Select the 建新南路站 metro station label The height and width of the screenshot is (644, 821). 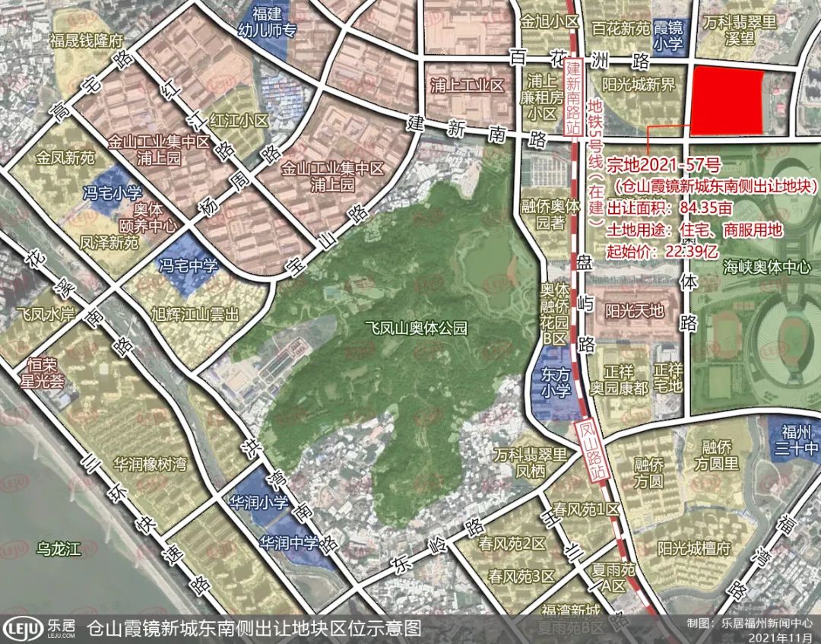(x=575, y=97)
